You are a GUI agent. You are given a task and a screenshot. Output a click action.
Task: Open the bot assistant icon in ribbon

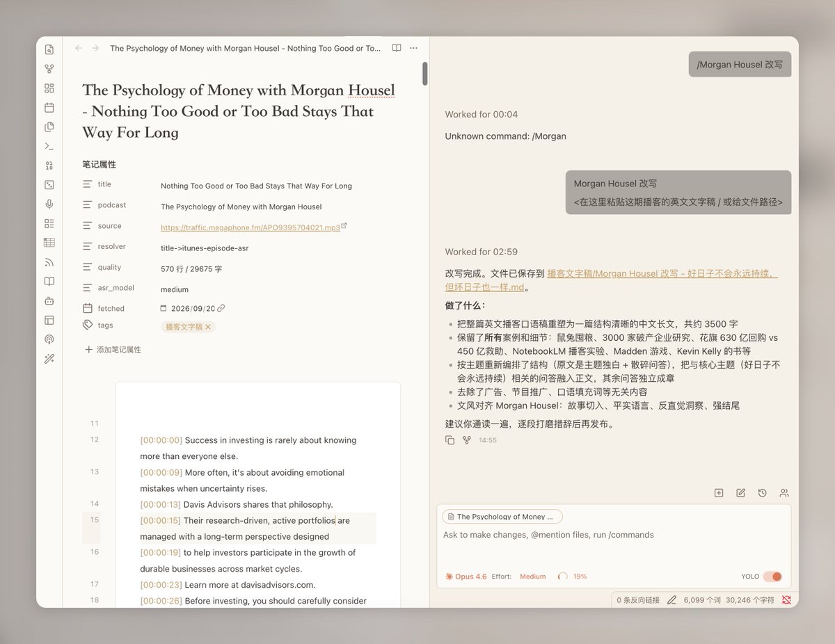(49, 300)
